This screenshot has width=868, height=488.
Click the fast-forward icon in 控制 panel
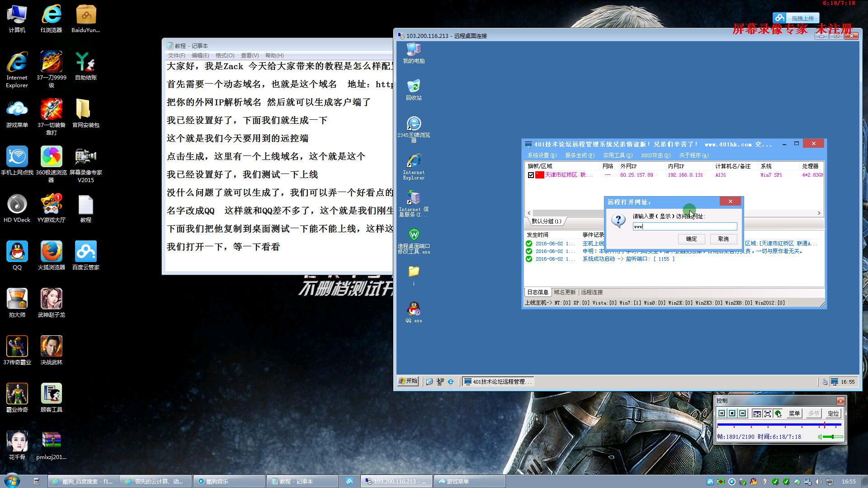click(x=742, y=413)
